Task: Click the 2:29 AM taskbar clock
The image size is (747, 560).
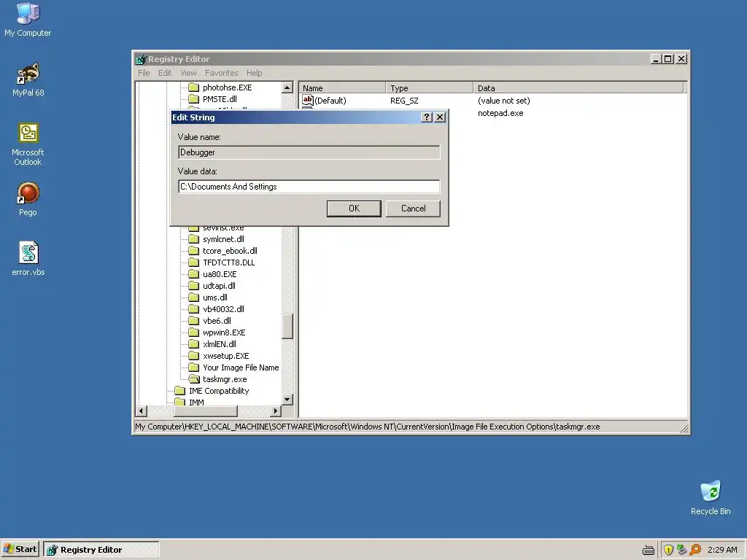Action: (x=722, y=550)
